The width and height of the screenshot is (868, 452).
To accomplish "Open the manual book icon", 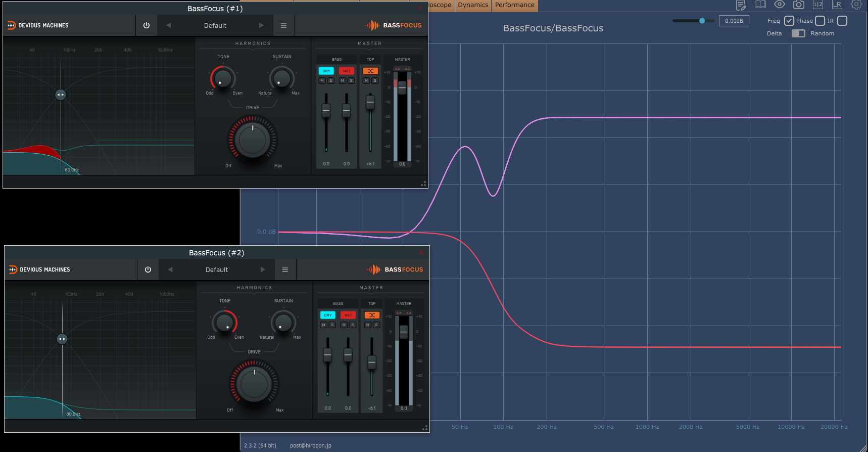I will click(760, 5).
